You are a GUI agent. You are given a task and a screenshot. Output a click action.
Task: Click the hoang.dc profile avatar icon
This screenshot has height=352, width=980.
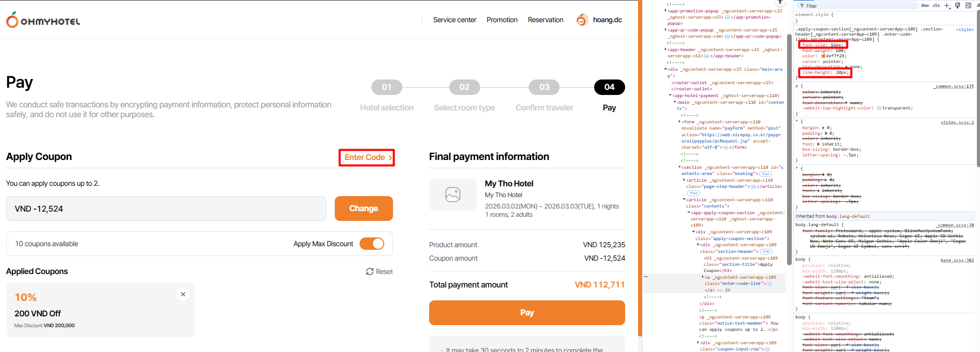pyautogui.click(x=582, y=20)
